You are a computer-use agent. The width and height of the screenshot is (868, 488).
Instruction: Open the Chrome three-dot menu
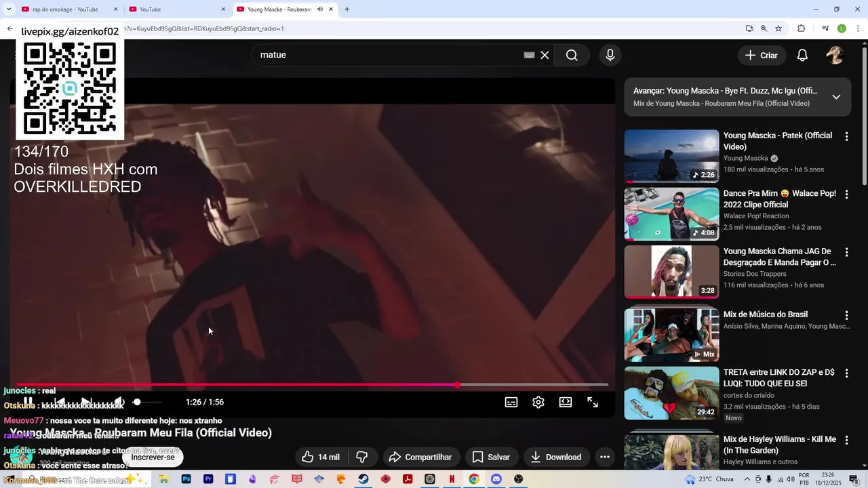tap(858, 28)
